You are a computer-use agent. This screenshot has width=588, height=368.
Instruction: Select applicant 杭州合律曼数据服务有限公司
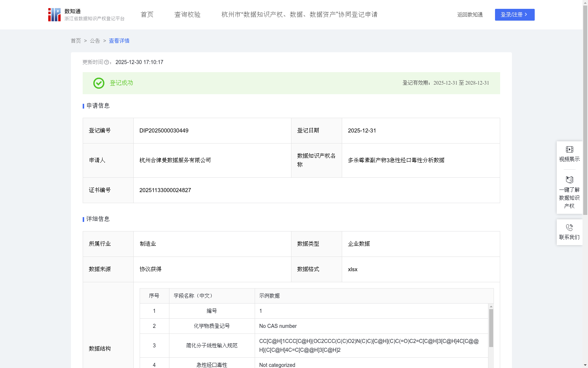coord(175,160)
